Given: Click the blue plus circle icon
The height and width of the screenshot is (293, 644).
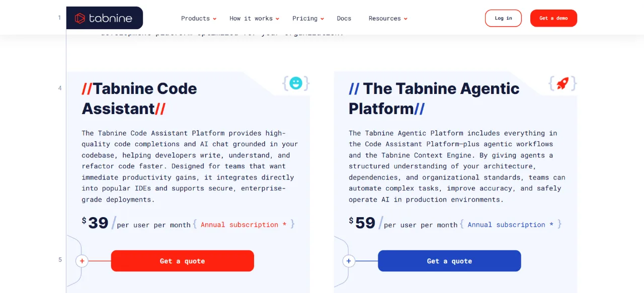Looking at the screenshot, I should [349, 261].
